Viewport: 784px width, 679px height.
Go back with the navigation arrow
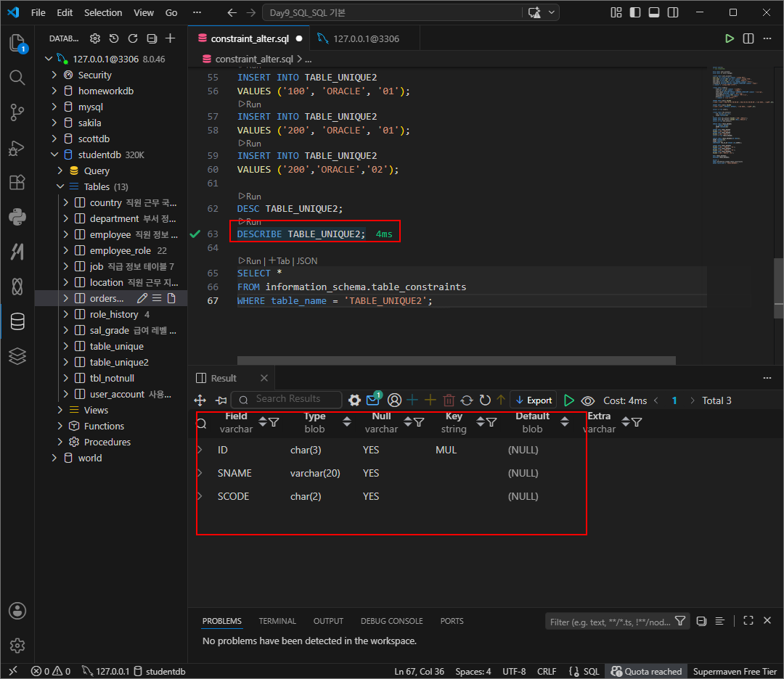(x=232, y=12)
